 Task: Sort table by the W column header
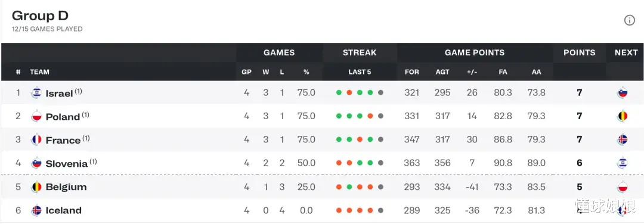pos(265,72)
